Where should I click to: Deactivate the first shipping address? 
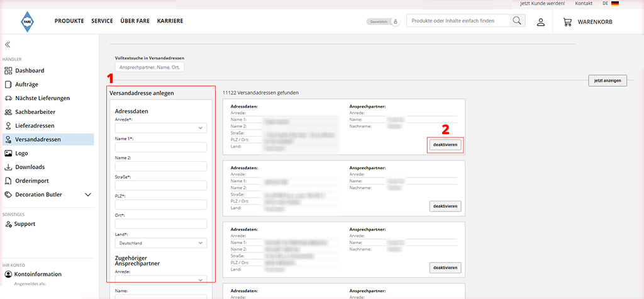[445, 145]
